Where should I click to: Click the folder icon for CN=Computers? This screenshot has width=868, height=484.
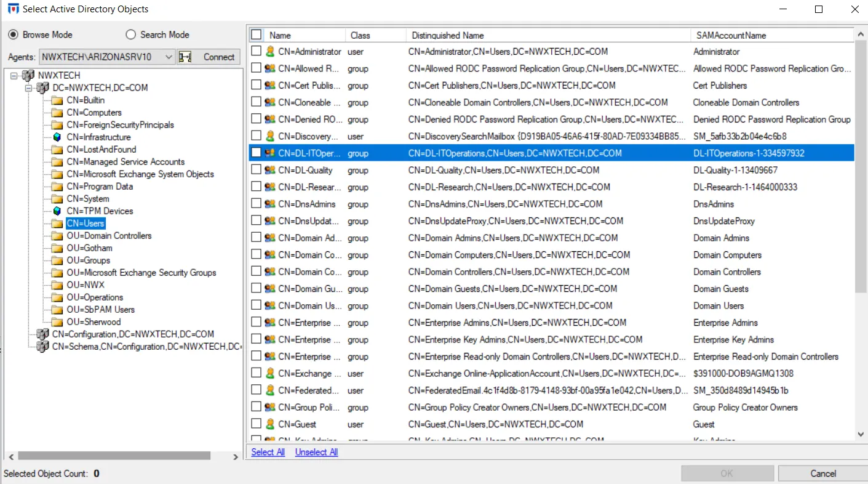click(57, 113)
